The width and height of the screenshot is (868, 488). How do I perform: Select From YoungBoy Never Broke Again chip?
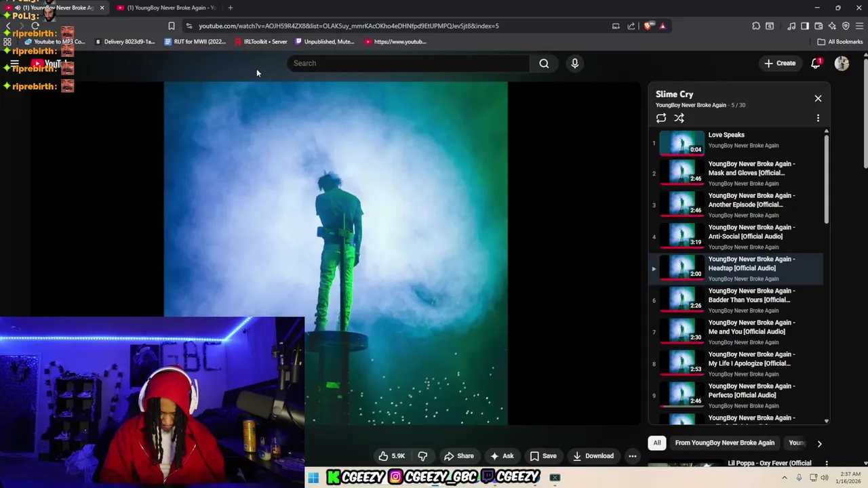(x=724, y=443)
